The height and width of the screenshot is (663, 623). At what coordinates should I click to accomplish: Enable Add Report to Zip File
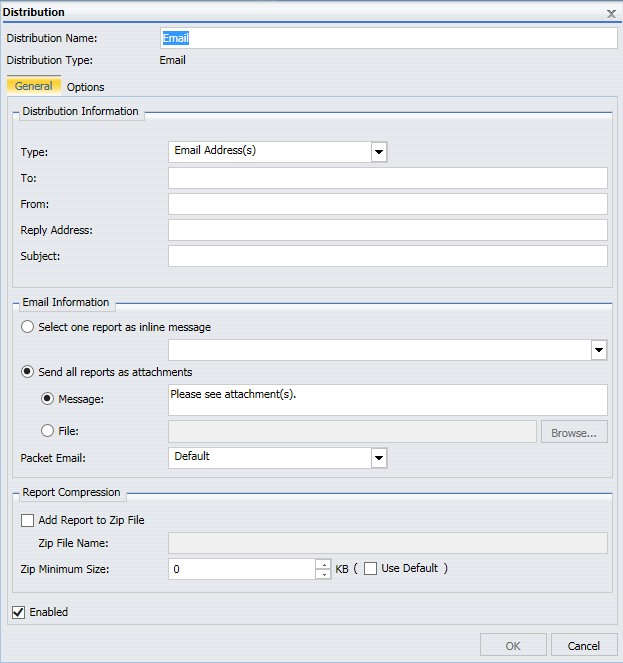point(27,520)
